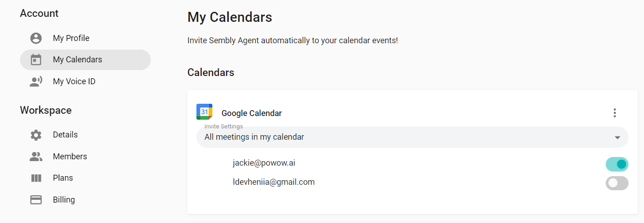Click the Details gear icon
This screenshot has height=223, width=644.
pyautogui.click(x=36, y=135)
